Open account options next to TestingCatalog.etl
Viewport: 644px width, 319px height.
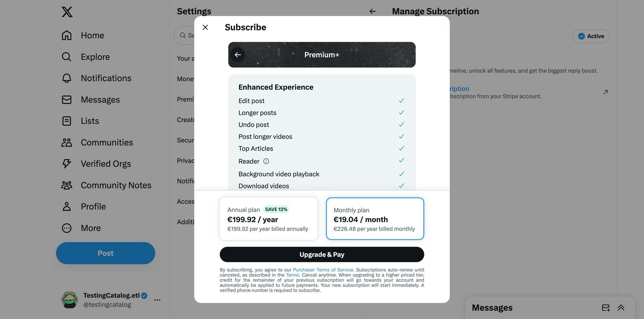[157, 300]
